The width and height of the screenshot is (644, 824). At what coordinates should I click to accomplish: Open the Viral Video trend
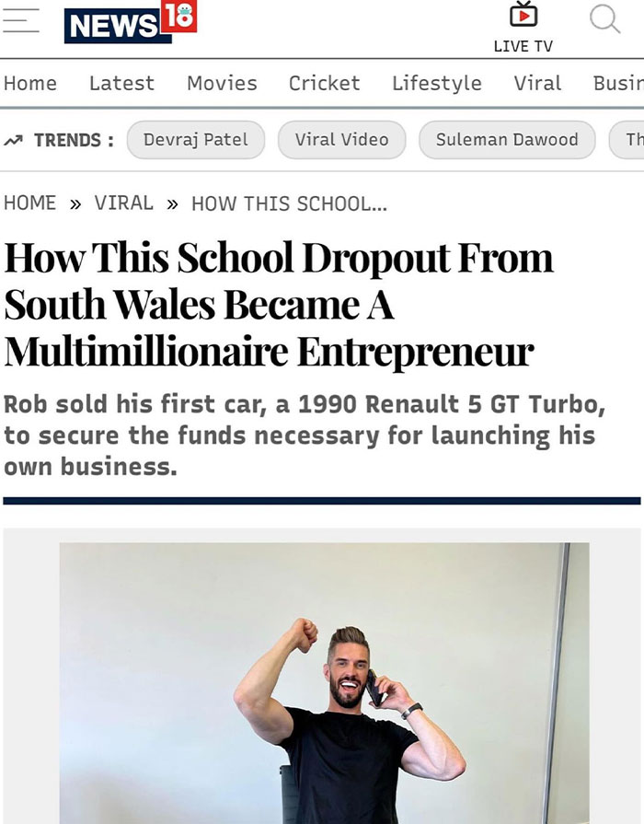(341, 140)
